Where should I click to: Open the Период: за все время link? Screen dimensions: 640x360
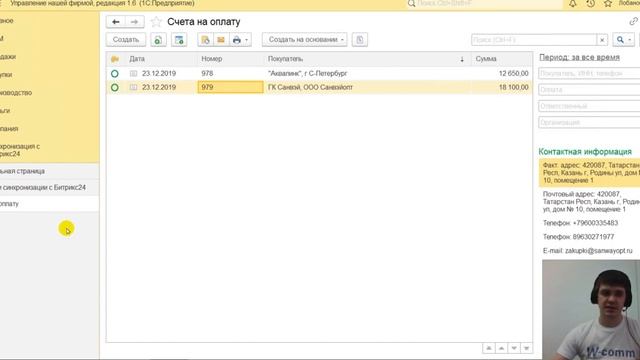(x=579, y=58)
